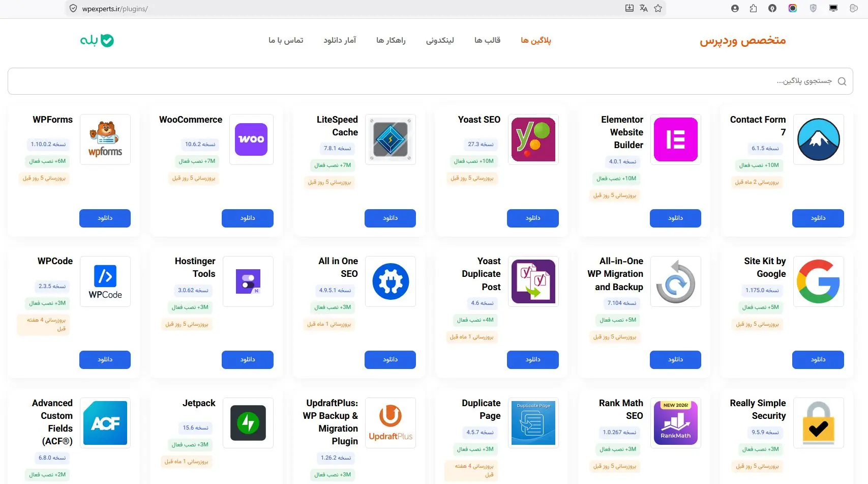The height and width of the screenshot is (484, 868).
Task: Click the Jetpack version 15.6 badge
Action: [196, 428]
